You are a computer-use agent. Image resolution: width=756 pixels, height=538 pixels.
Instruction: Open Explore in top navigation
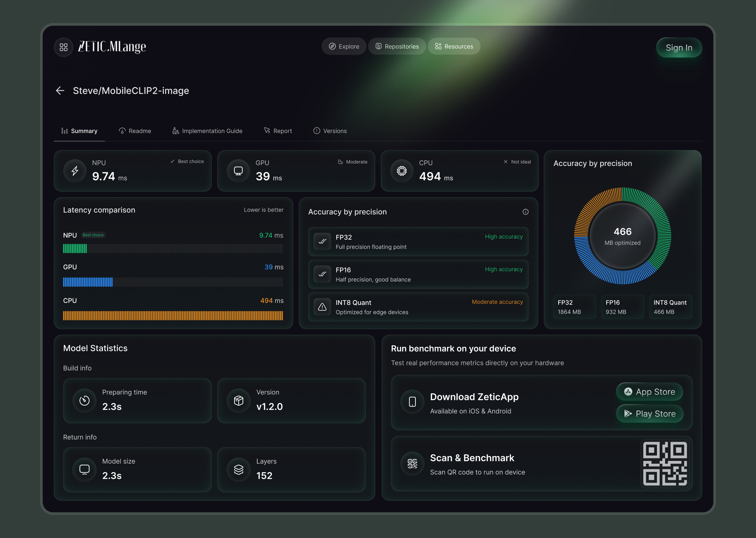click(x=344, y=47)
